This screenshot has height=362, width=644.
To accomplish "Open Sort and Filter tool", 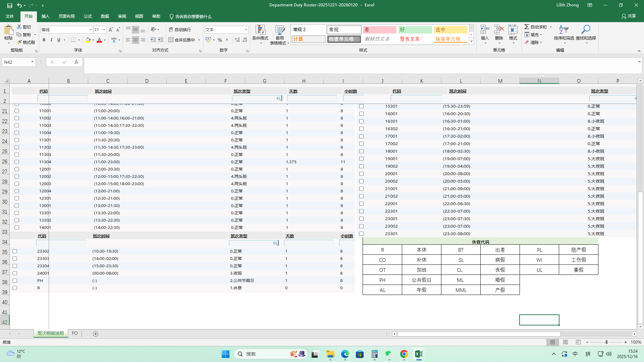I will tap(564, 31).
